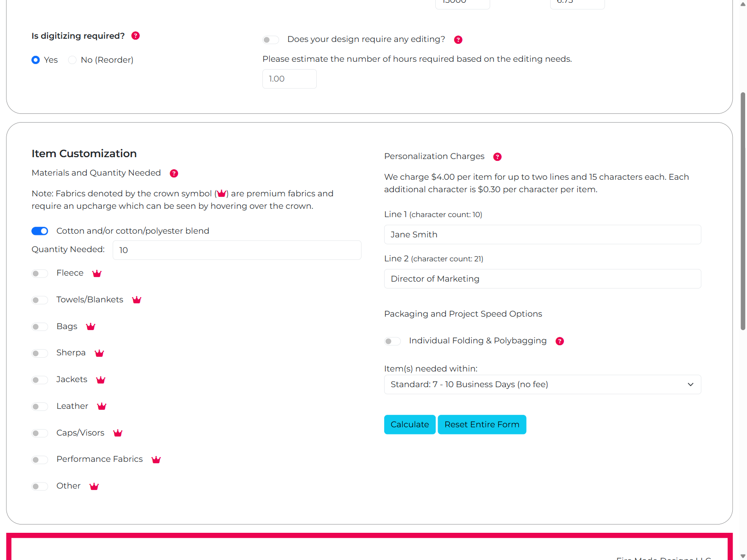The width and height of the screenshot is (747, 560).
Task: Enable the Jackets material toggle
Action: point(40,380)
